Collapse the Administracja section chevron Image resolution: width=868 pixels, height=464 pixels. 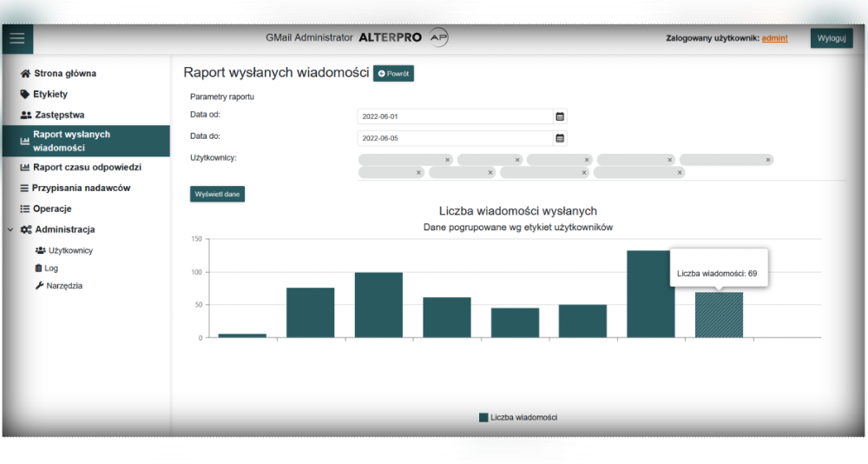(10, 230)
